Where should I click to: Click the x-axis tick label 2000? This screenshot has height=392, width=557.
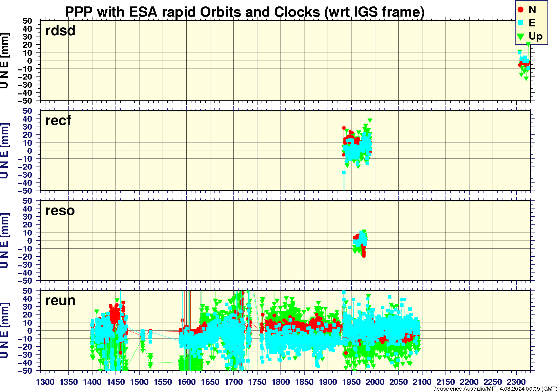[375, 382]
